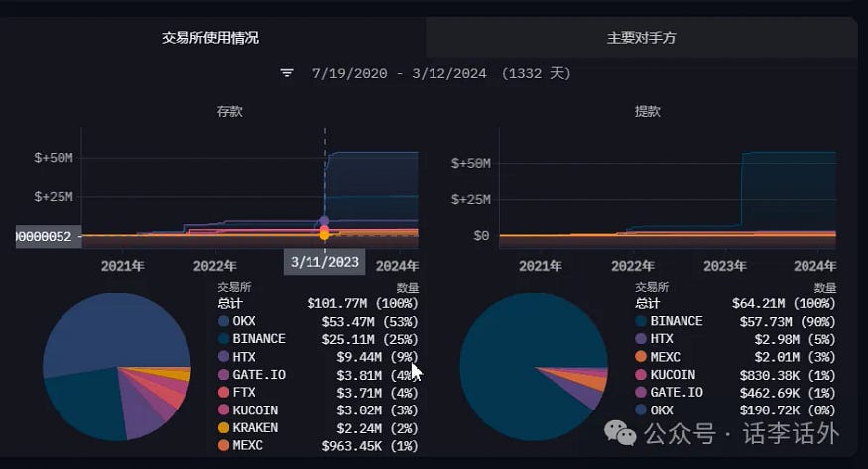Select OKX label in deposits legend
Viewport: 868px width, 469px height.
244,321
